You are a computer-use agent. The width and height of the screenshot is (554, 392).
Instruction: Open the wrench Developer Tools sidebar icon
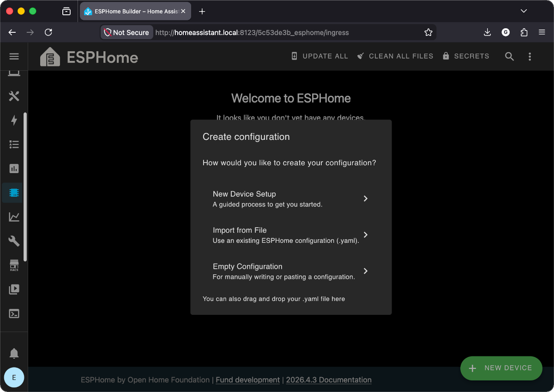[x=14, y=241]
